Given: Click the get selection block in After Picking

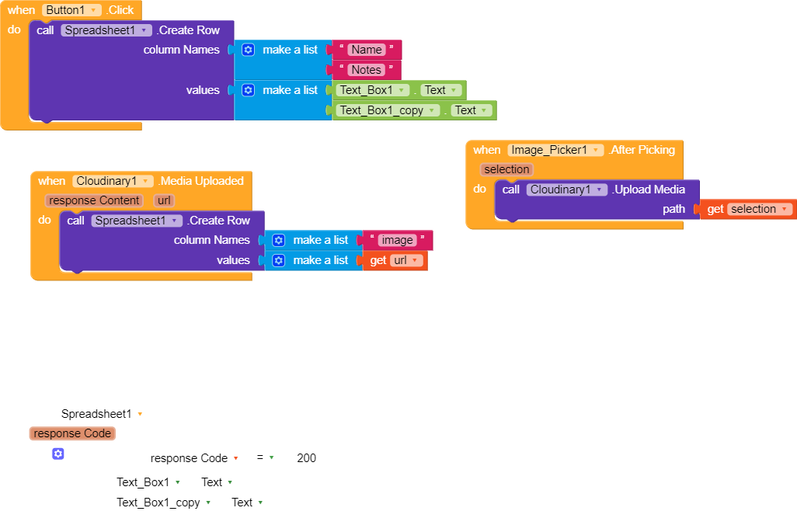Looking at the screenshot, I should [746, 208].
